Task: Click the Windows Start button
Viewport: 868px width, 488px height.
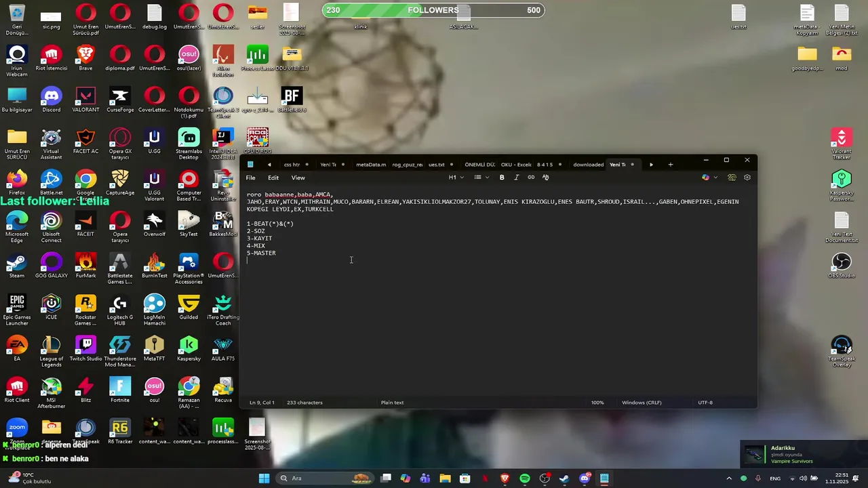Action: 264,479
